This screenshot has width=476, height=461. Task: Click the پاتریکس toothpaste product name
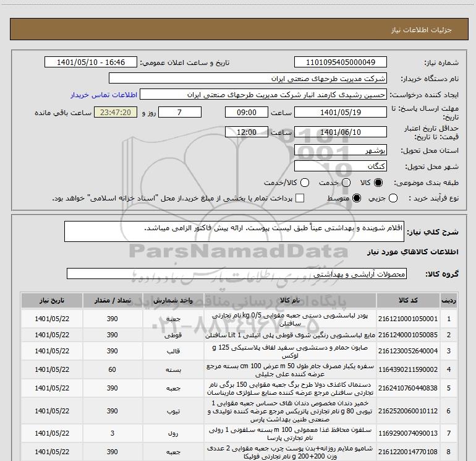290,411
